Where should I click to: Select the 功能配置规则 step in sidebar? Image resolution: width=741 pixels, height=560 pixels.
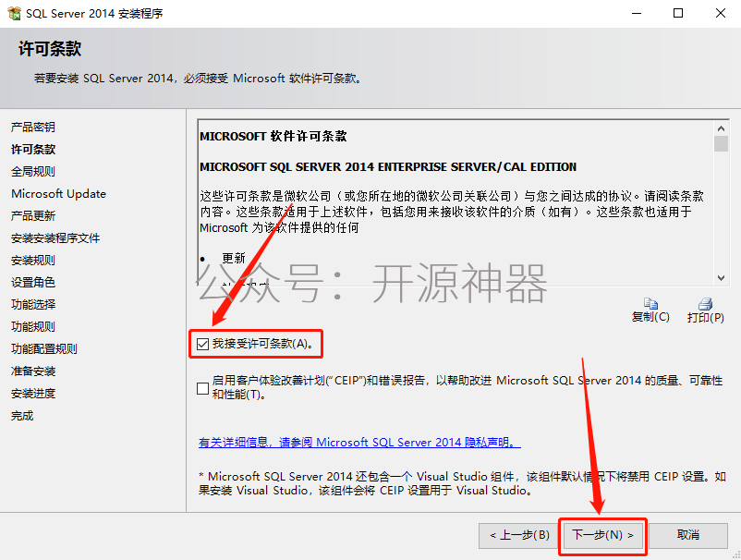click(44, 348)
